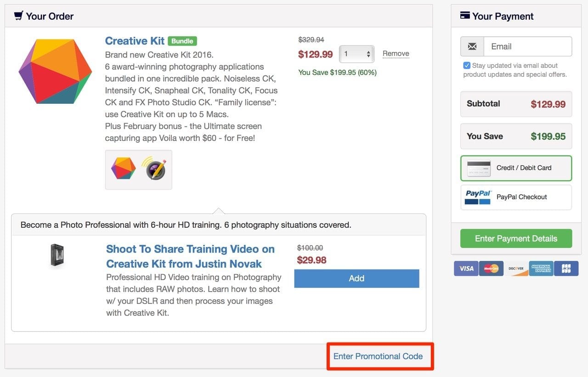Click the Subtotal row in payment panel
Viewport: 588px width, 377px height.
pyautogui.click(x=516, y=104)
